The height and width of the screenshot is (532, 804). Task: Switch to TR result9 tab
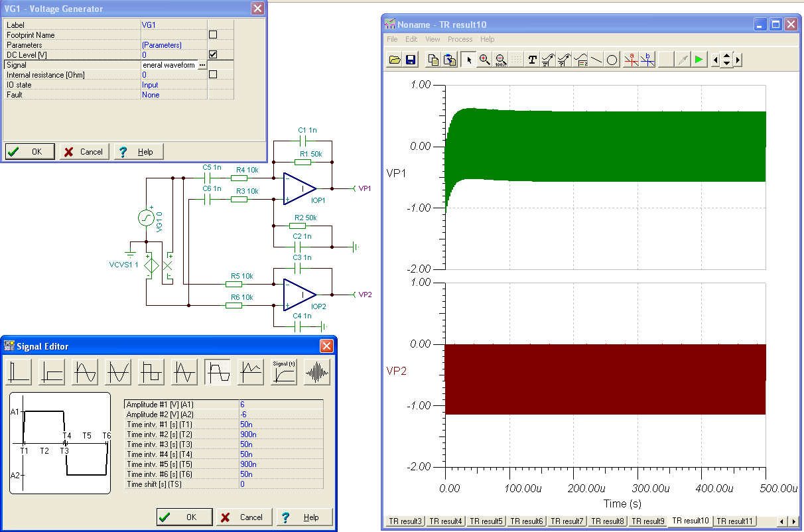pyautogui.click(x=648, y=521)
